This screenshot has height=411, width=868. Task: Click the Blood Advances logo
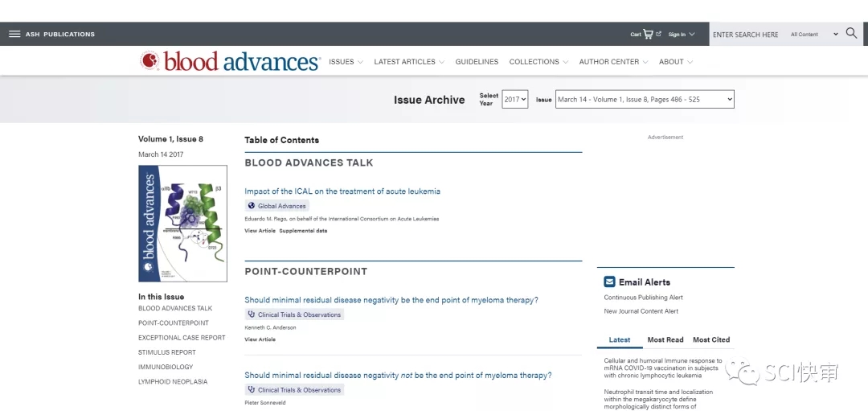(x=230, y=61)
